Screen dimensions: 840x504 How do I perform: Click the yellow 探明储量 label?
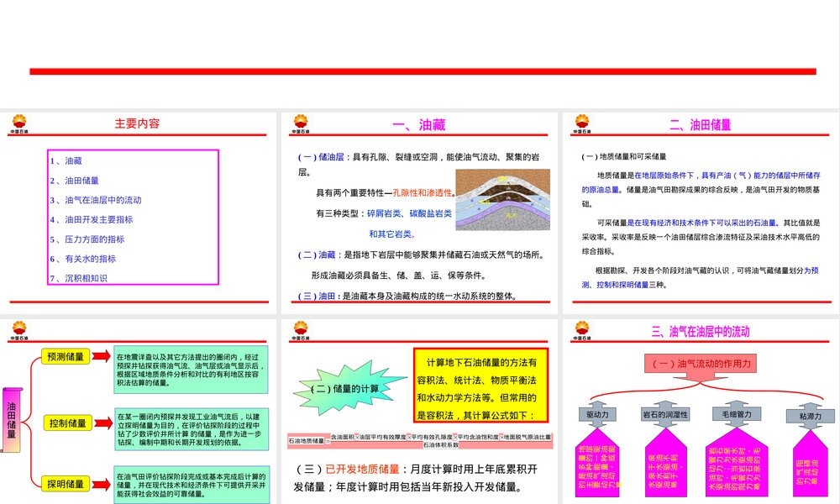(66, 484)
